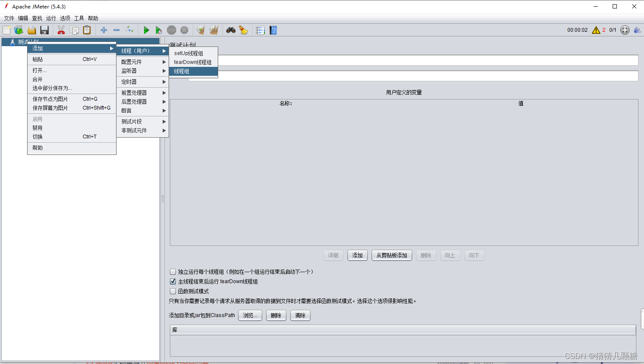The height and width of the screenshot is (364, 644).
Task: Uncheck 主线程结束后运行 tearDown线程组 checkbox
Action: point(173,281)
